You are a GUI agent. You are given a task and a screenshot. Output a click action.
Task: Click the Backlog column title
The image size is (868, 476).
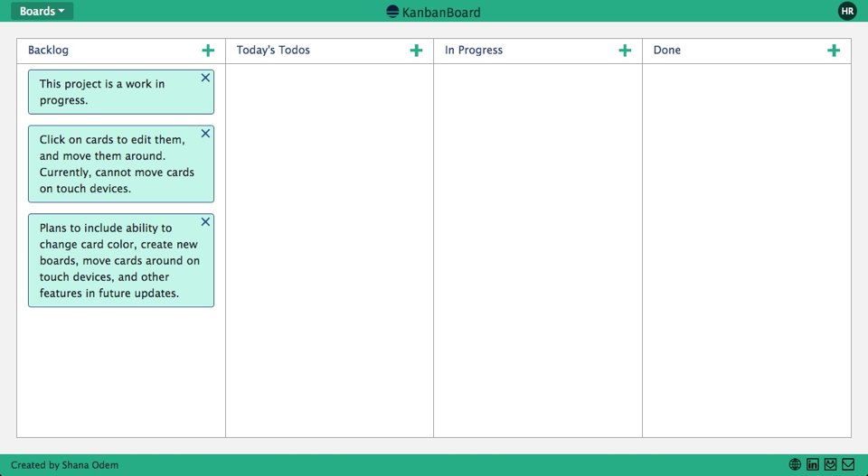click(48, 51)
